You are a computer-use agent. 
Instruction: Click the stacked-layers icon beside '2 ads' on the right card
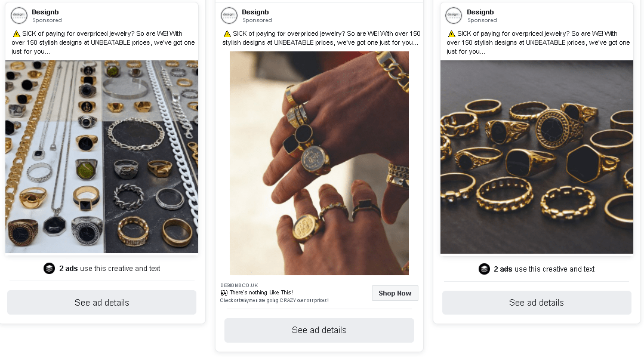[484, 269]
